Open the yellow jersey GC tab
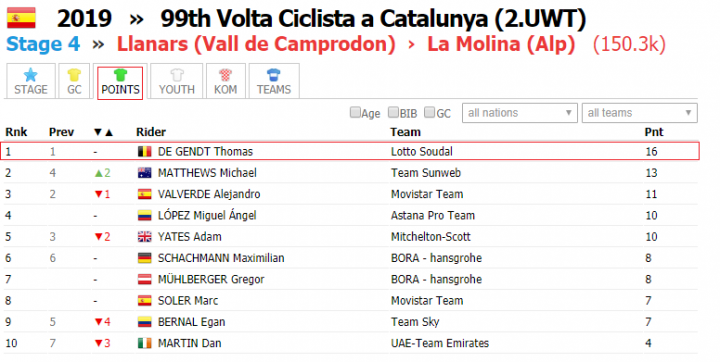 [74, 81]
